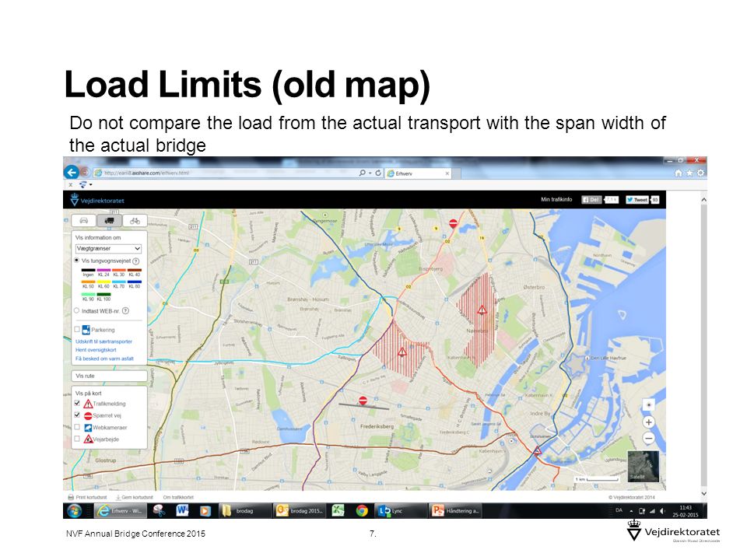Click the map locate-me button

pyautogui.click(x=648, y=405)
